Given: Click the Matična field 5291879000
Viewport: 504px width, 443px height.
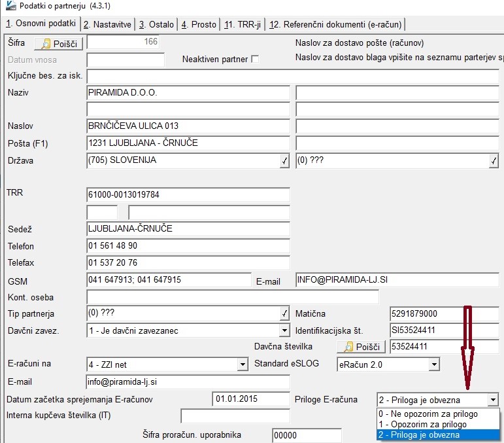Looking at the screenshot, I should 445,313.
